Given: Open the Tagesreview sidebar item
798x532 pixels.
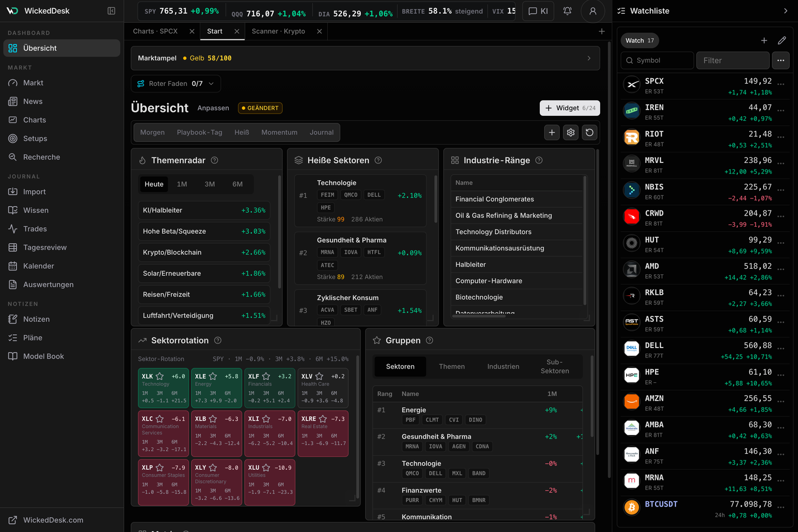Looking at the screenshot, I should click(x=62, y=247).
